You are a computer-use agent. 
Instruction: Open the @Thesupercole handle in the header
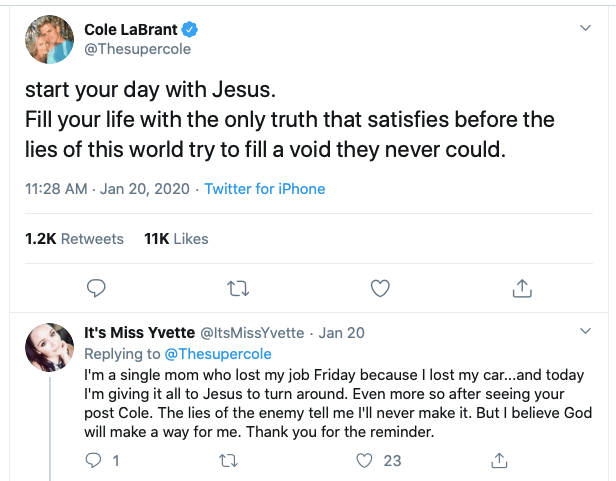[137, 49]
